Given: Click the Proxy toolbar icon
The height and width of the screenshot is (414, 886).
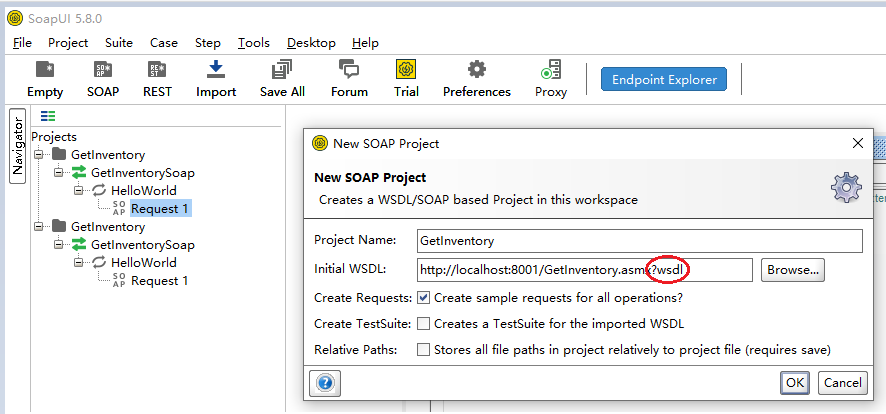Looking at the screenshot, I should point(551,79).
